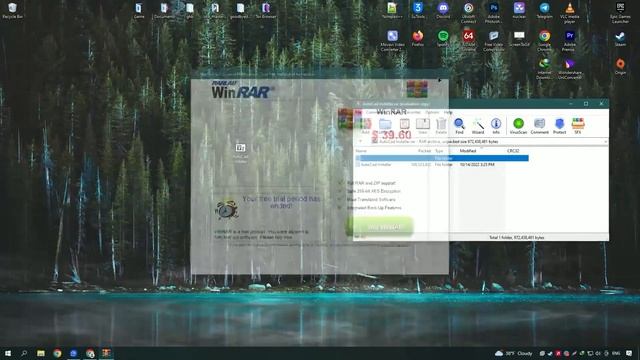
Task: Select the Adobe Photoshop desktop icon
Action: tap(493, 13)
